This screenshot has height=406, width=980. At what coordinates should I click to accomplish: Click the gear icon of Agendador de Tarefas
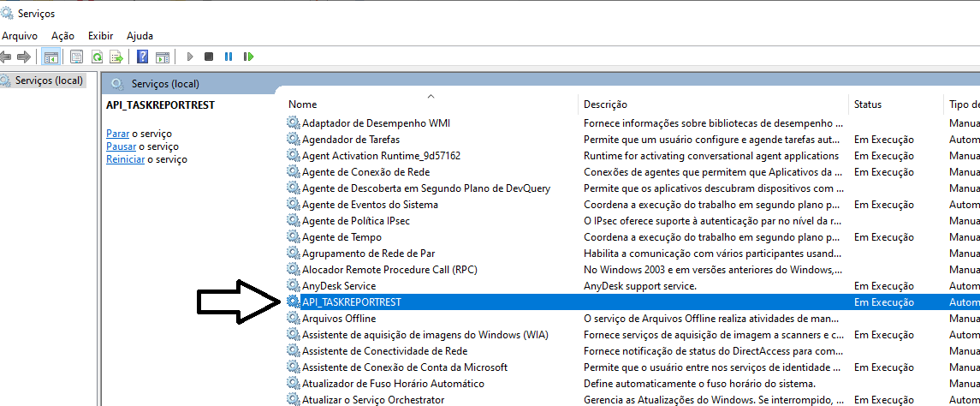293,139
